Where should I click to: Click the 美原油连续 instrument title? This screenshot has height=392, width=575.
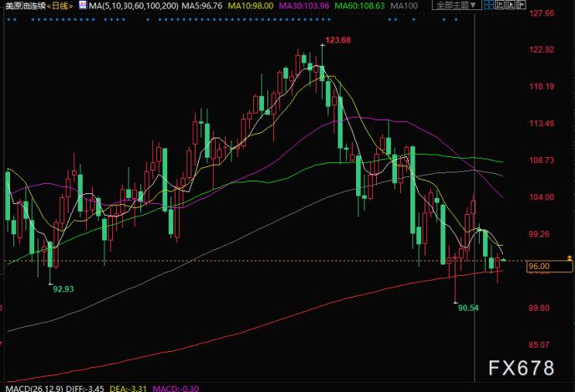pos(24,6)
